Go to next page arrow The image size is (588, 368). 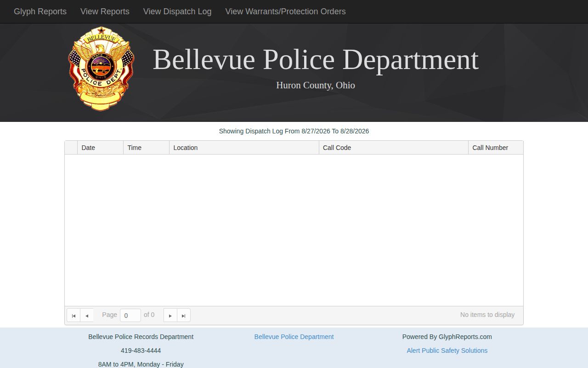pos(170,315)
